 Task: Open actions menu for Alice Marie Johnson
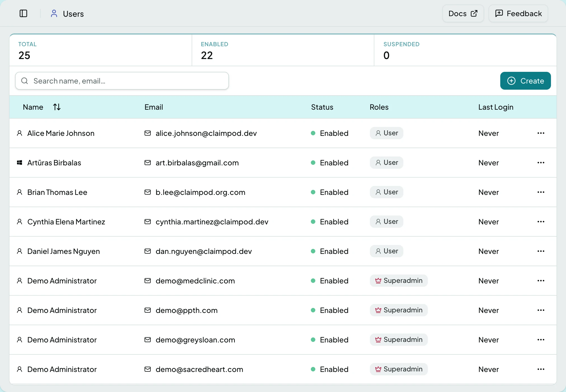pos(541,133)
